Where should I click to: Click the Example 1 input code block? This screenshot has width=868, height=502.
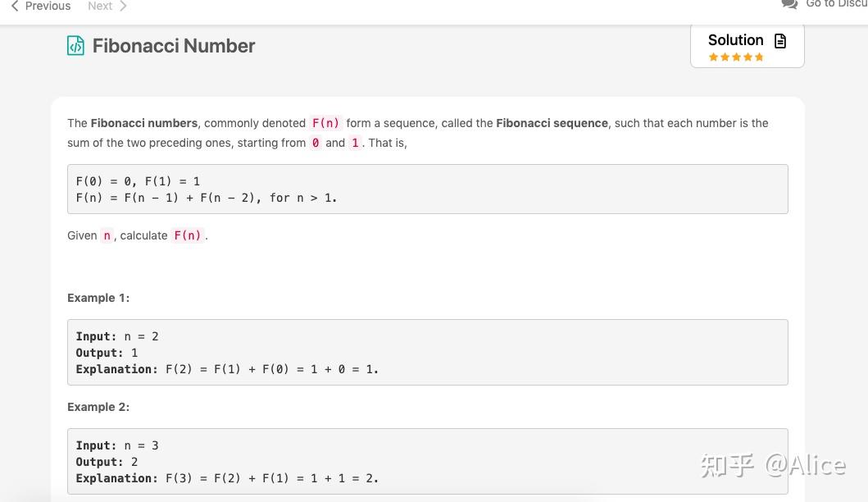tap(427, 352)
